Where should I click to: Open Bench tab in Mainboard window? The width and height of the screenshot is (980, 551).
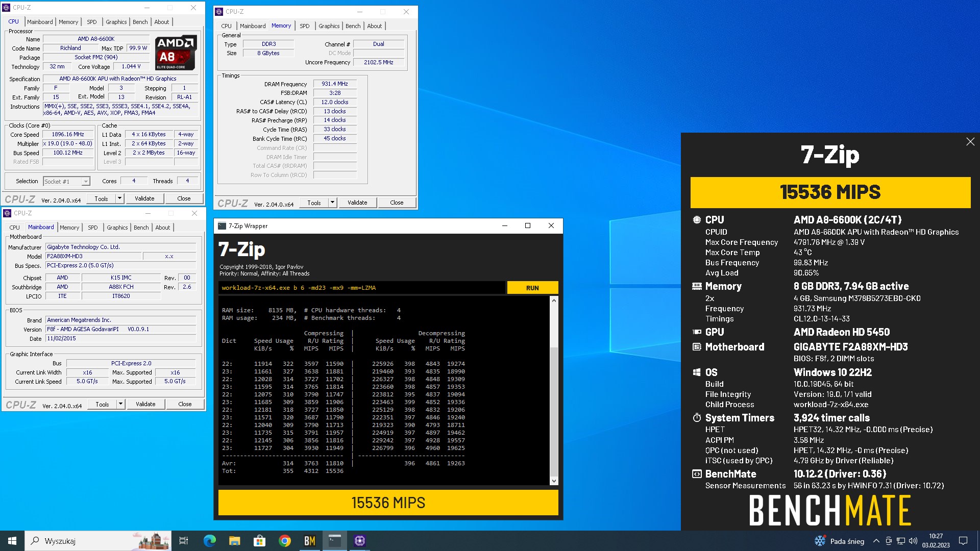[x=141, y=228]
